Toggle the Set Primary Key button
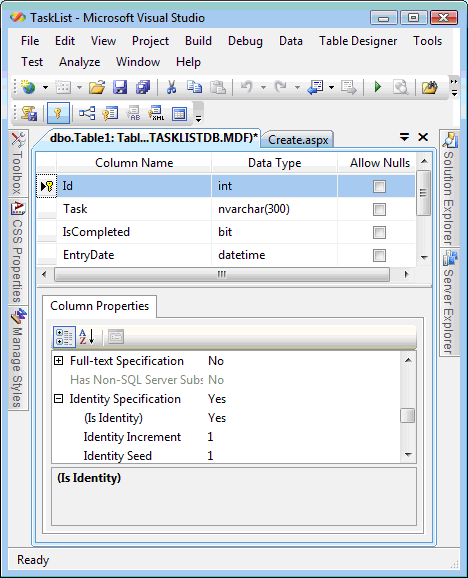468x578 pixels. pos(58,113)
